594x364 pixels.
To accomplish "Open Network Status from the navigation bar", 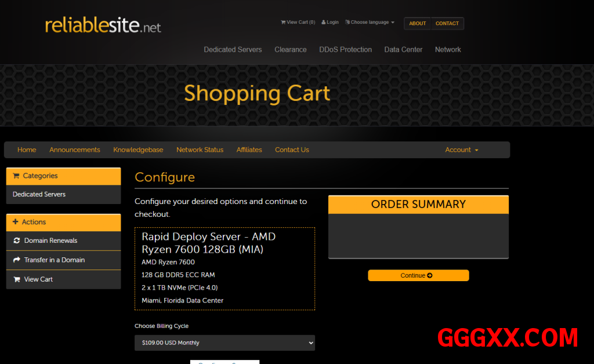I will coord(200,150).
